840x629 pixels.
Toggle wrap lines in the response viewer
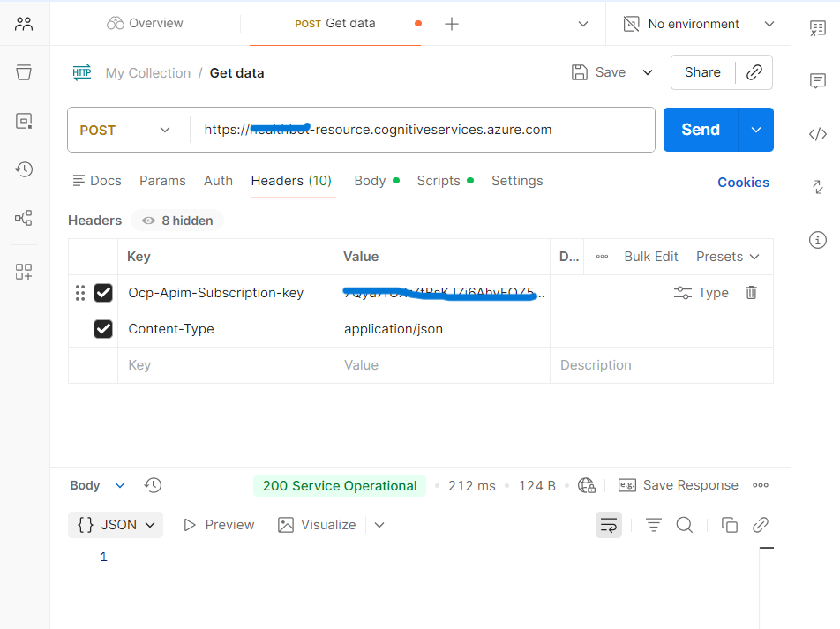pyautogui.click(x=608, y=524)
